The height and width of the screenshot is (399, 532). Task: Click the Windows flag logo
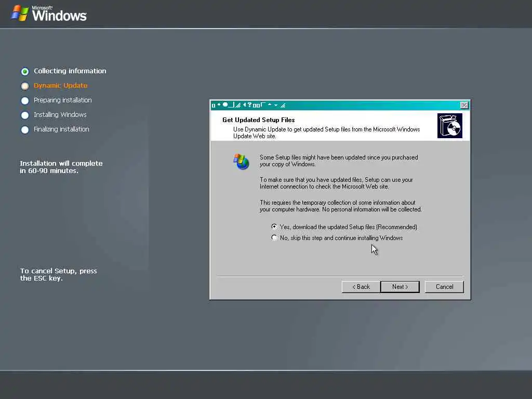(20, 13)
